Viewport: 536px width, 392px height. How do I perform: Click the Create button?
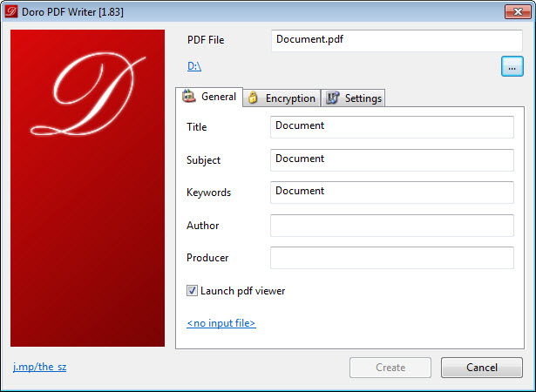pos(390,368)
